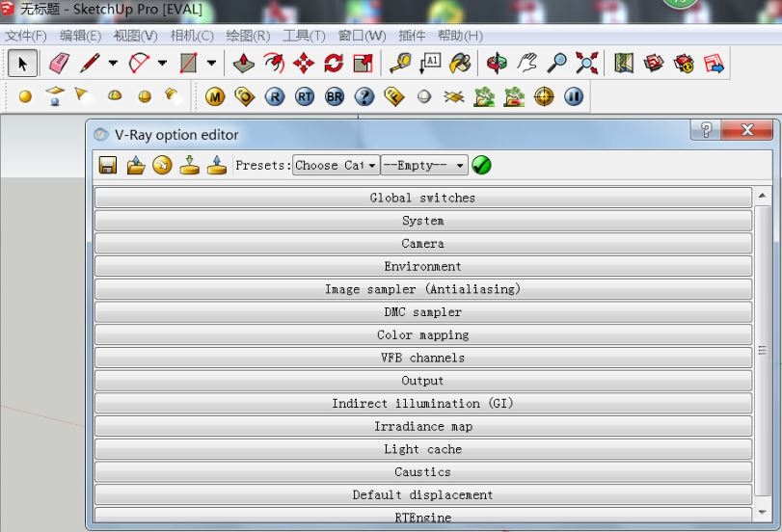Open V-Ray frame buffer icon
Viewport: 782px width, 532px height.
click(x=394, y=96)
